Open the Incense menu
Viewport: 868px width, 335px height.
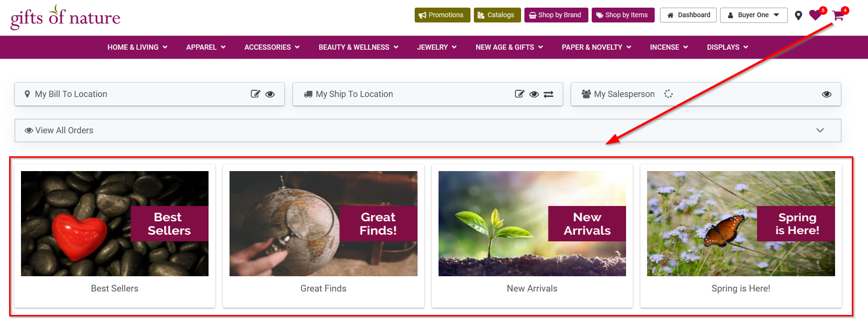pos(669,47)
